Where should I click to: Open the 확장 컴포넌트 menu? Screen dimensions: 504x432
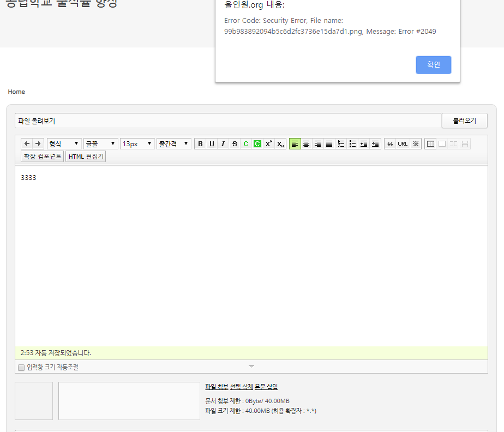coord(42,157)
